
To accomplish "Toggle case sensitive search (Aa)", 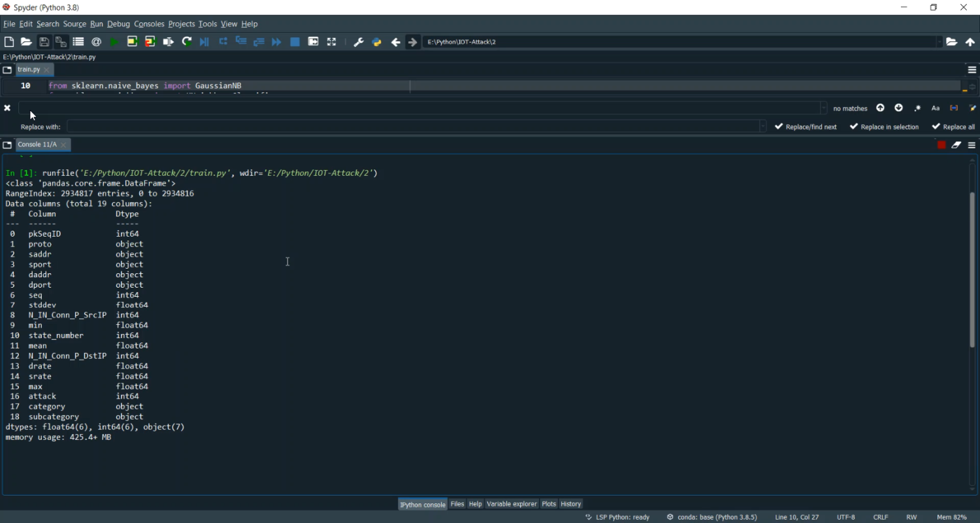I will pos(936,109).
